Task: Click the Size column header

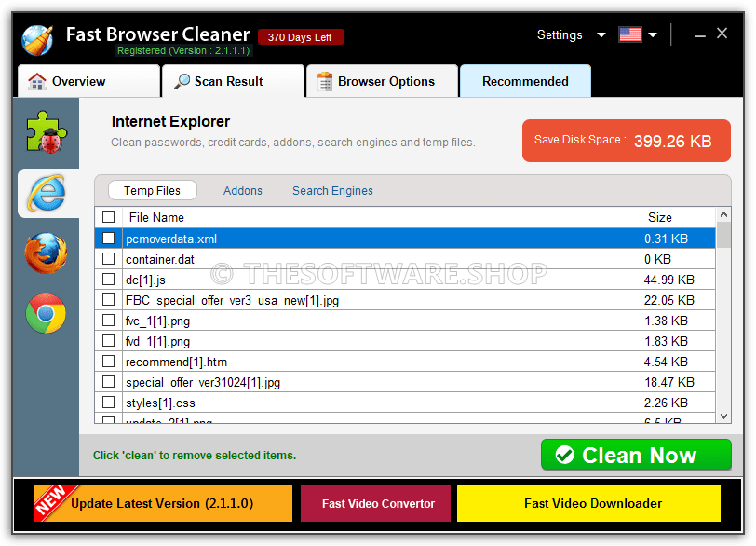Action: pyautogui.click(x=678, y=217)
